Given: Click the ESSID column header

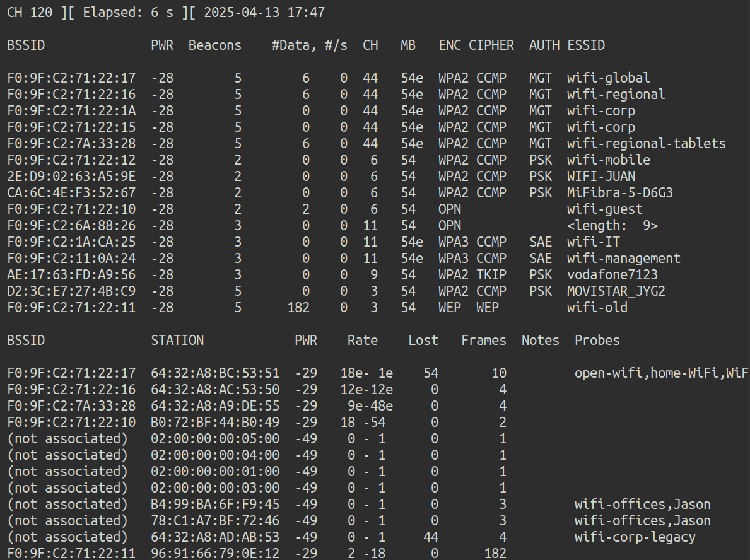Looking at the screenshot, I should pos(585,45).
